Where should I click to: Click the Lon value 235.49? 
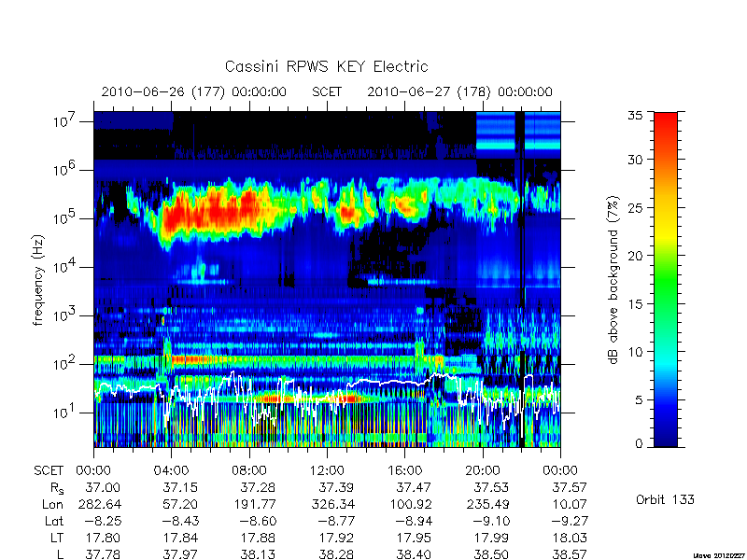tap(487, 504)
